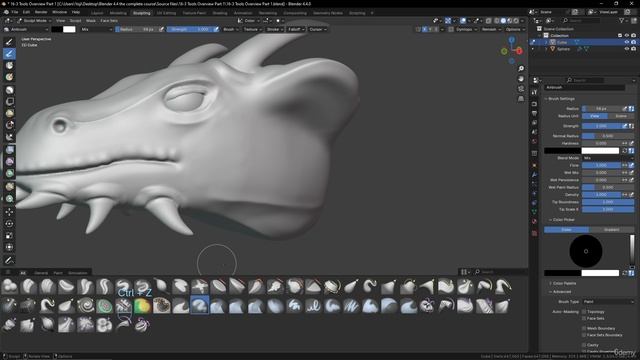The width and height of the screenshot is (640, 360).
Task: Select the Cloth Filter tool
Action: pos(9,162)
